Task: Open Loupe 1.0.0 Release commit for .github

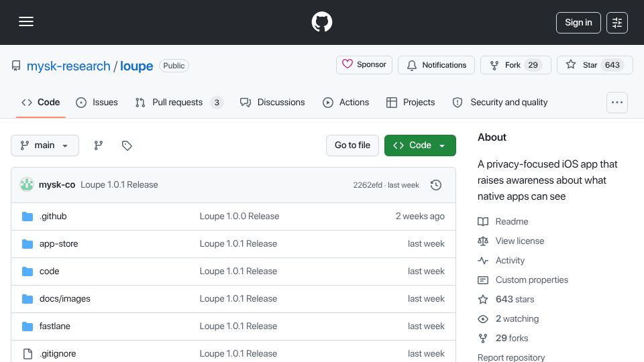Action: (239, 217)
